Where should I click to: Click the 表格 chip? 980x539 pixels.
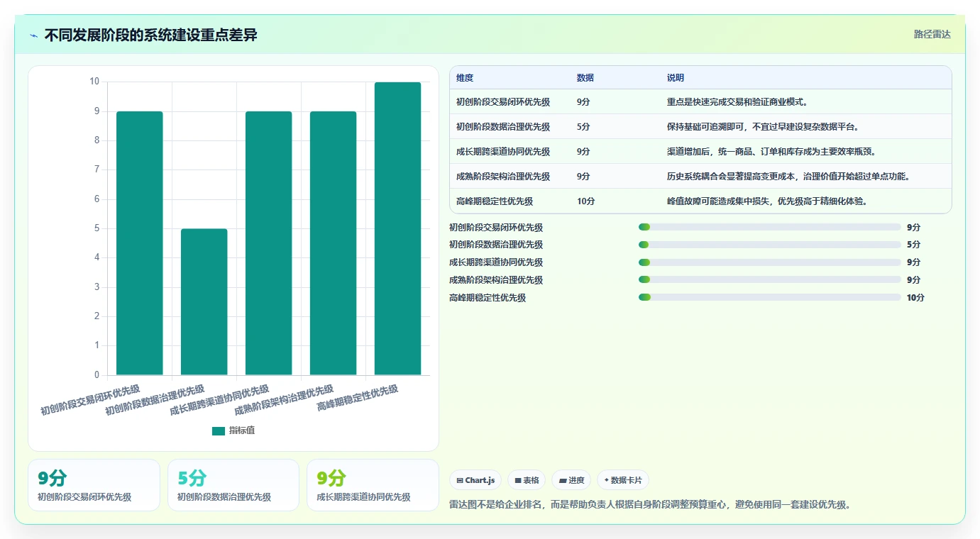(x=527, y=480)
